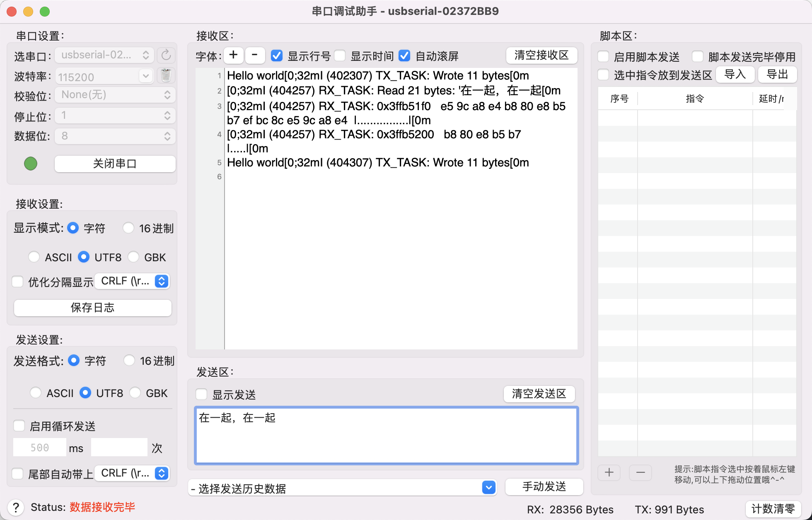Click the 手动发送 button

tap(544, 487)
